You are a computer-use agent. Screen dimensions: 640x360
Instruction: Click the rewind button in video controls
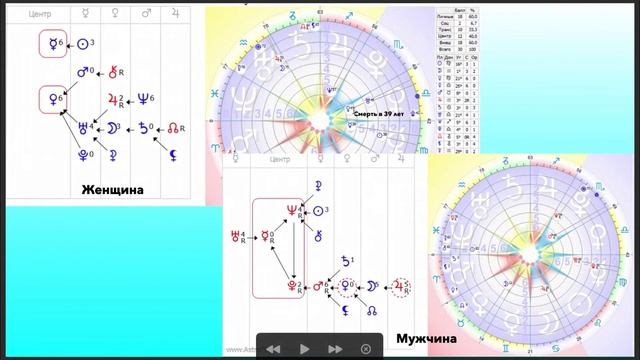273,349
